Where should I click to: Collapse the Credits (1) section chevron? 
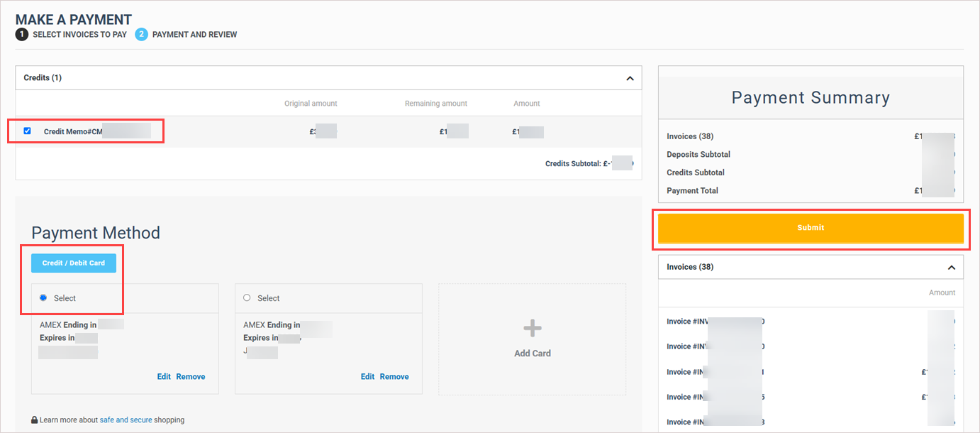coord(630,78)
